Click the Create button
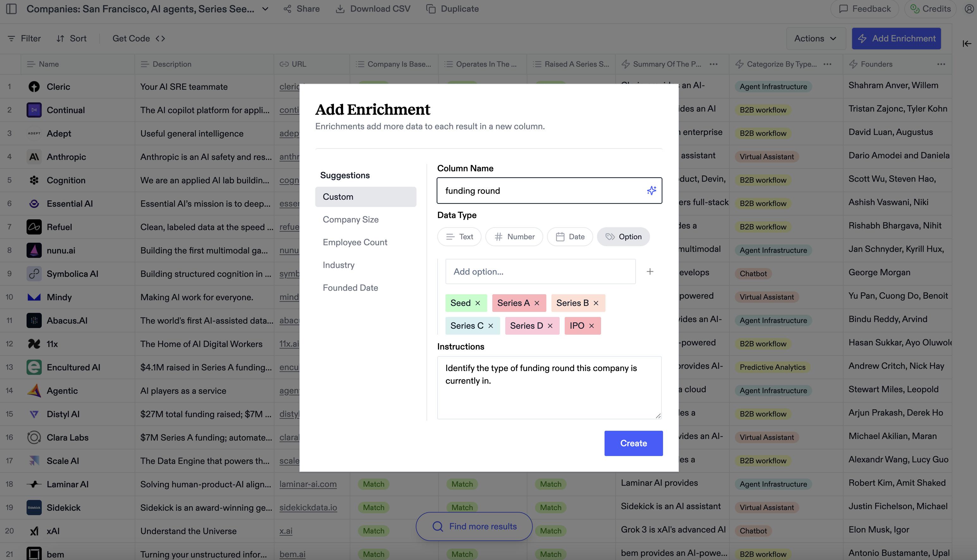 click(633, 443)
